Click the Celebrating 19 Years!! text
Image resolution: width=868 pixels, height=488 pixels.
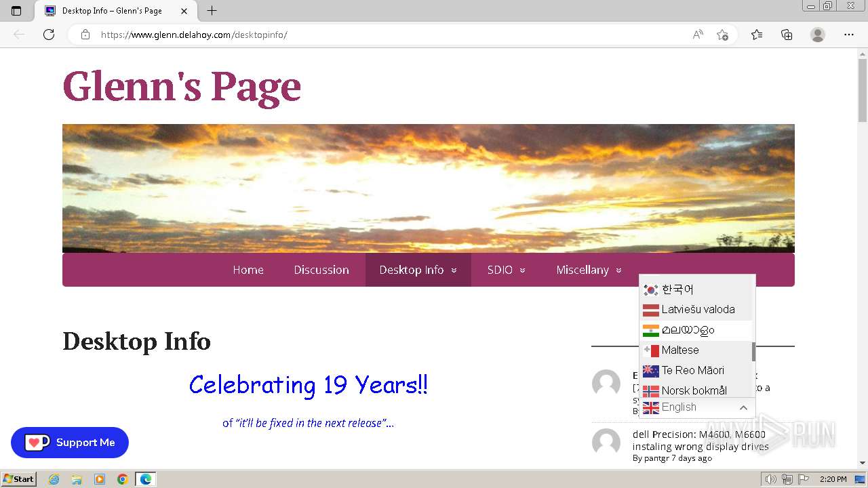click(309, 385)
